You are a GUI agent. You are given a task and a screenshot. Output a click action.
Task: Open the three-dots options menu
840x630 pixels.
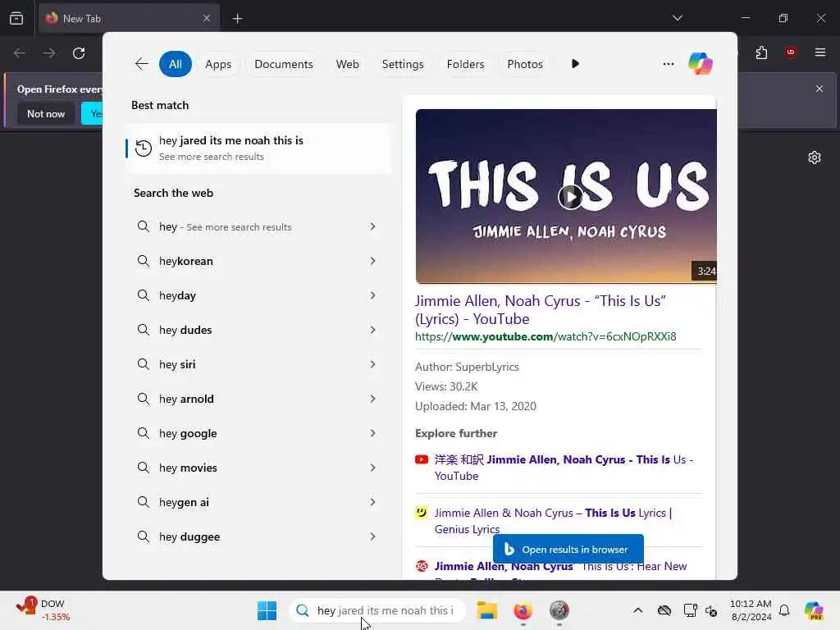tap(668, 64)
